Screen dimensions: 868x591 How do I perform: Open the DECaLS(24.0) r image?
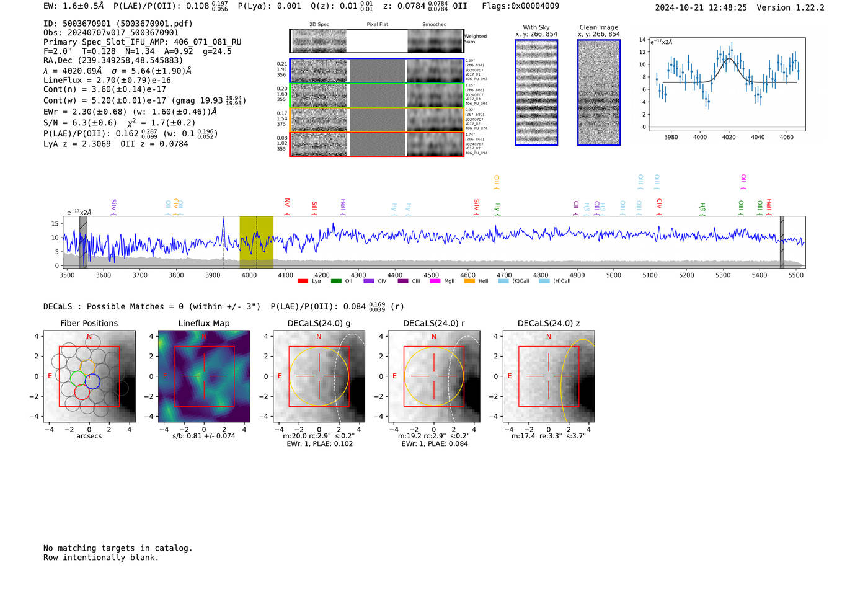pyautogui.click(x=434, y=376)
